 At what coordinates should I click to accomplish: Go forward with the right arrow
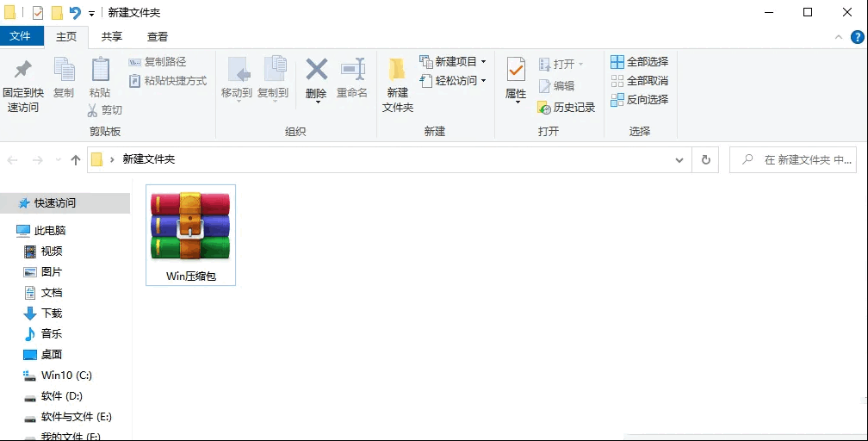click(38, 160)
